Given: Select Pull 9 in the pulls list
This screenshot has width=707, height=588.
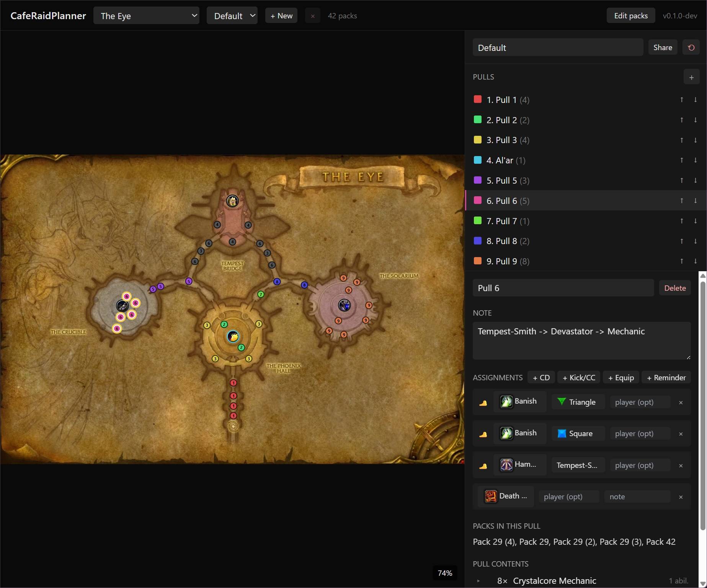Looking at the screenshot, I should pos(585,261).
